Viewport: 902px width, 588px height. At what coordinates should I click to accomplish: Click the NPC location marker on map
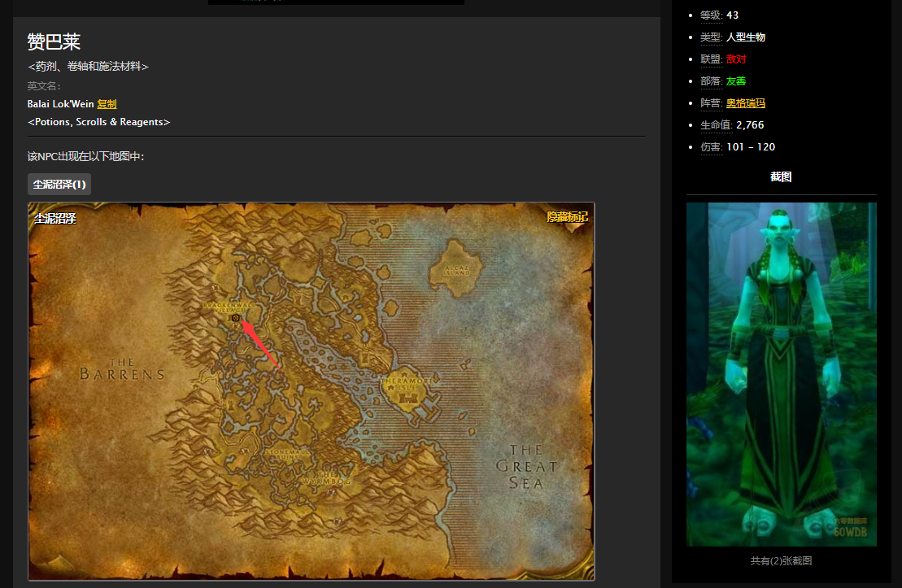click(x=236, y=319)
